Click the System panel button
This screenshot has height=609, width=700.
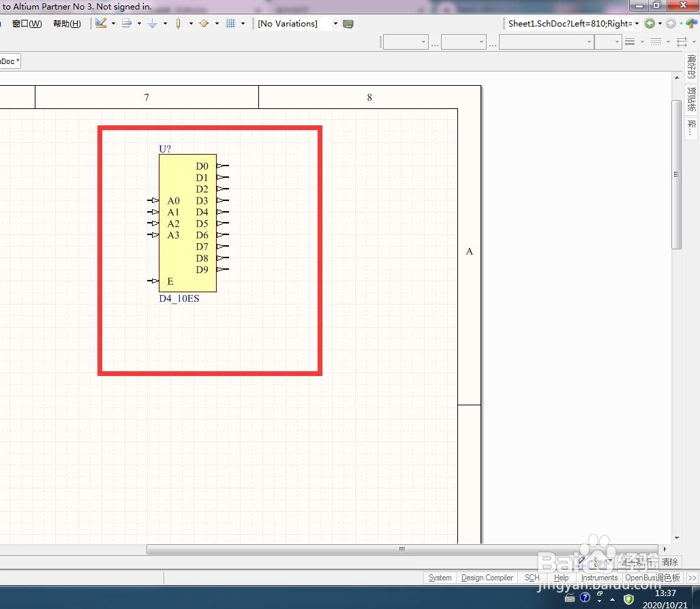coord(440,578)
